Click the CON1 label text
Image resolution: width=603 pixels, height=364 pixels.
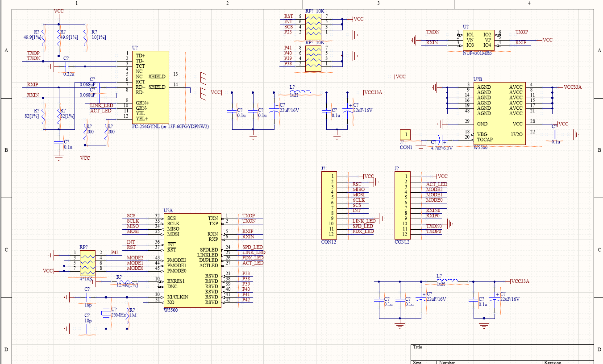(x=406, y=147)
